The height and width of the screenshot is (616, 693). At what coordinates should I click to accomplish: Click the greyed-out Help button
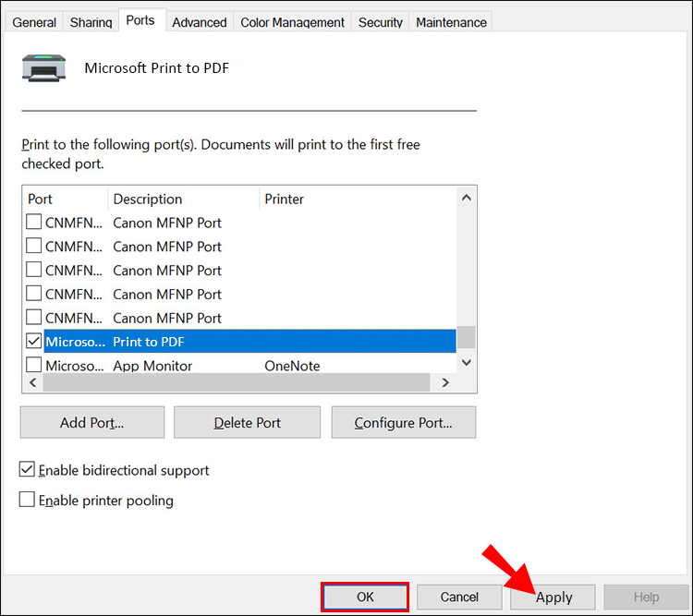click(646, 597)
